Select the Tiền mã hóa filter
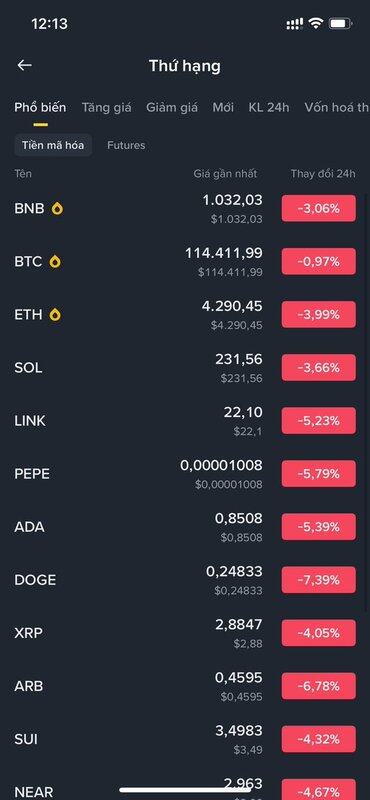This screenshot has height=800, width=370. point(53,145)
